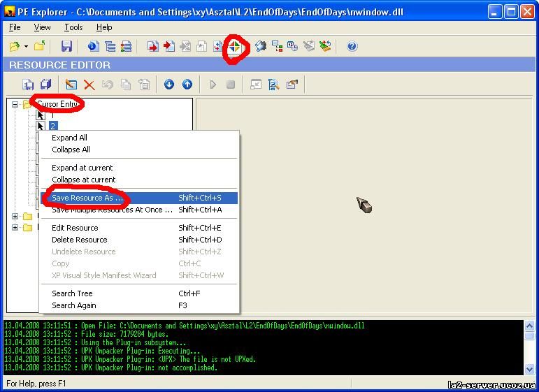The width and height of the screenshot is (539, 392).
Task: Click the log line 'File size: 7179284 bytes.'
Action: tap(124, 334)
